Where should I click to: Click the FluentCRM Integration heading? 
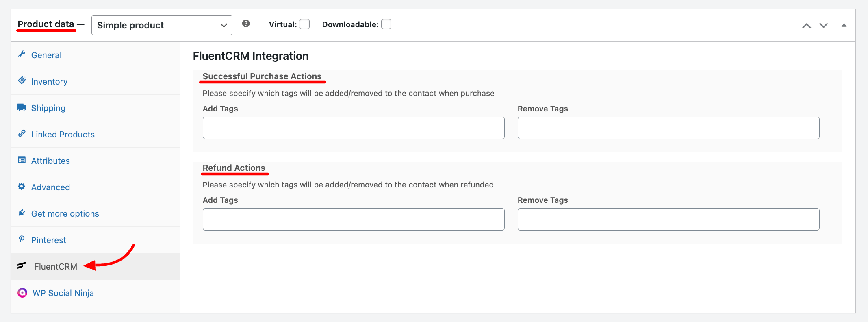251,56
